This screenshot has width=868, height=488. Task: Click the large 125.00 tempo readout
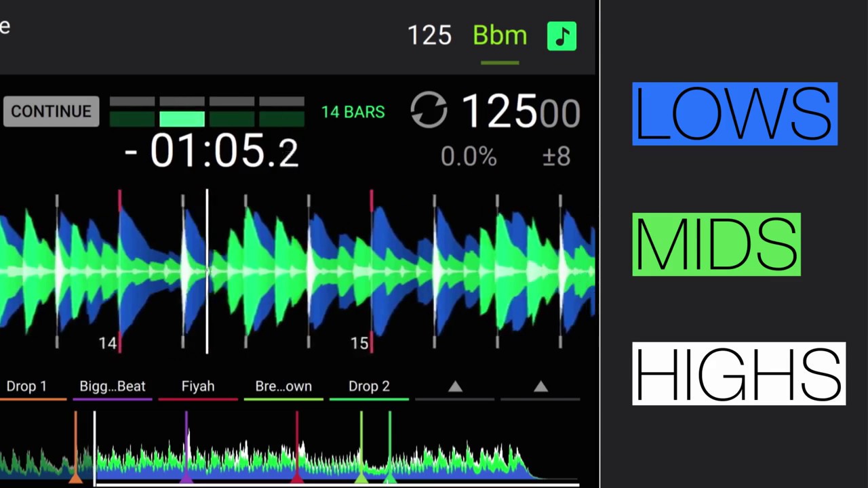pyautogui.click(x=520, y=112)
